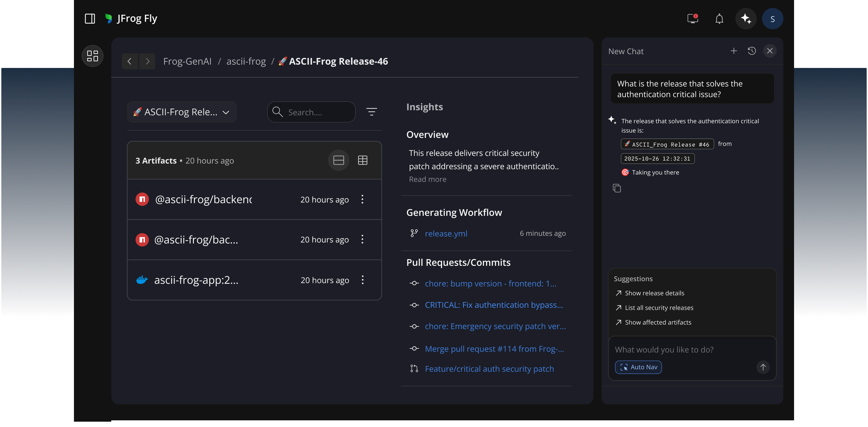Open options menu for ascii-frog-app artifact
This screenshot has width=868, height=427.
click(363, 280)
